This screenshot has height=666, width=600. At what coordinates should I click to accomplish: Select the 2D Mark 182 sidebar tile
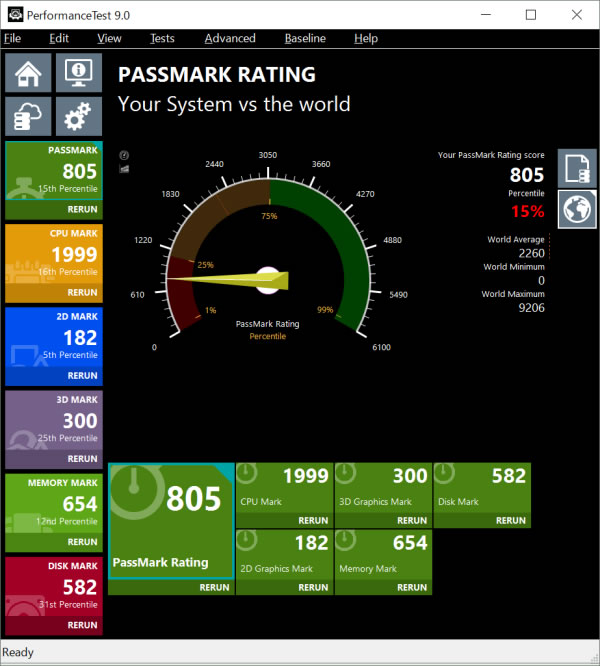[x=54, y=337]
